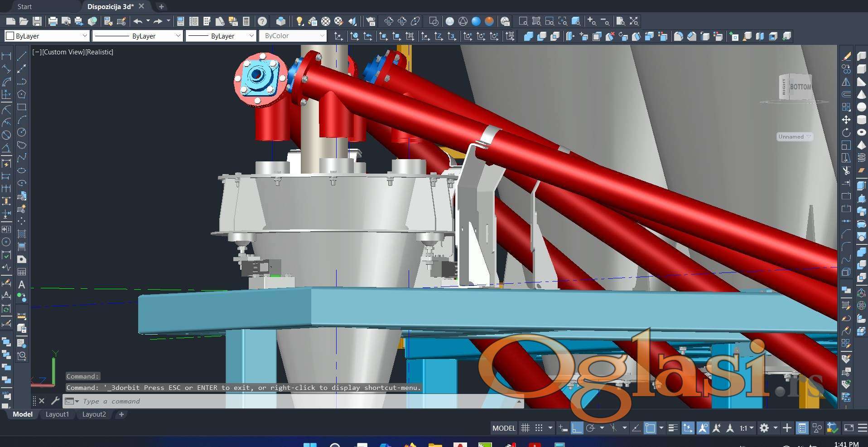Screen dimensions: 868x447
Task: Toggle lineweight display in status bar
Action: coord(673,428)
